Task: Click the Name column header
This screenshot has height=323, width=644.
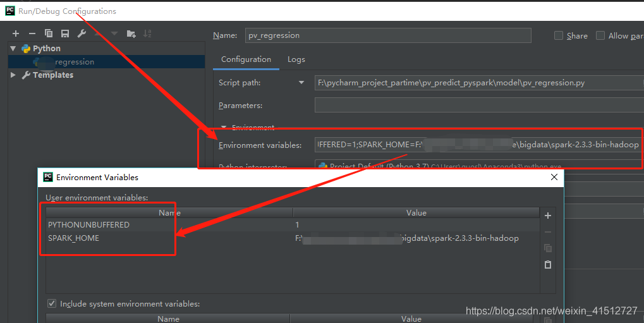Action: pos(169,213)
